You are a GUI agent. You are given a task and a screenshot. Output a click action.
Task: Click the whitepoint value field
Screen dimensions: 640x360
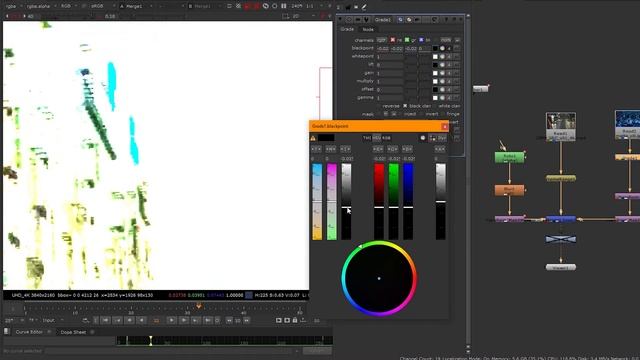[x=390, y=57]
